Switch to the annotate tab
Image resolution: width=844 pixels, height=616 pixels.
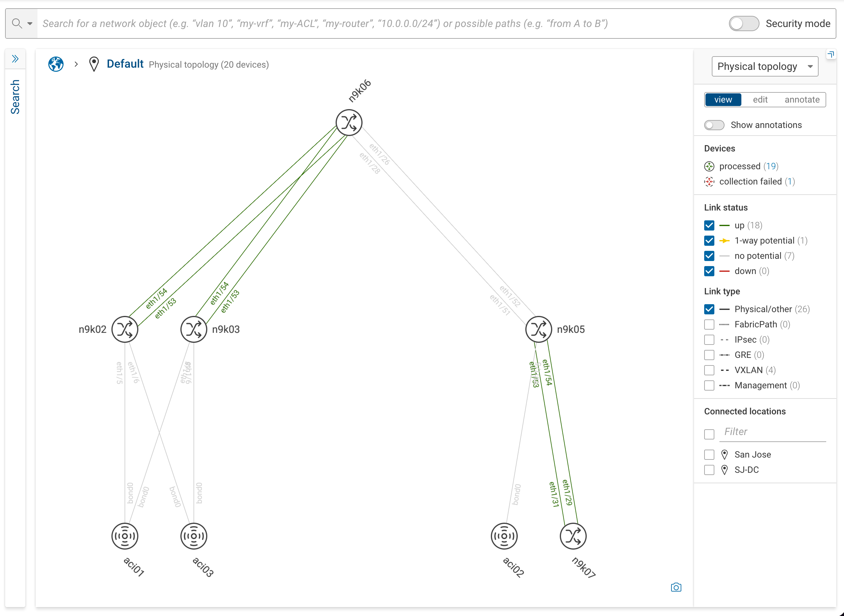click(802, 100)
